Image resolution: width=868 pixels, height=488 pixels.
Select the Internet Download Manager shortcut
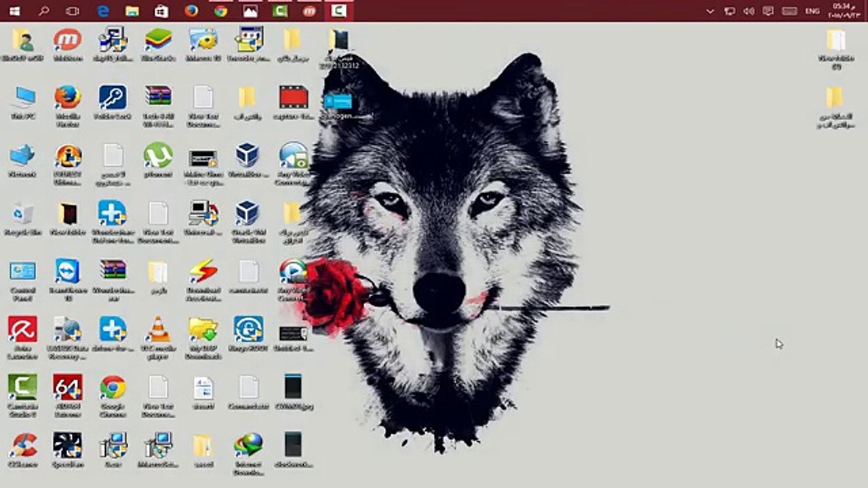point(248,453)
